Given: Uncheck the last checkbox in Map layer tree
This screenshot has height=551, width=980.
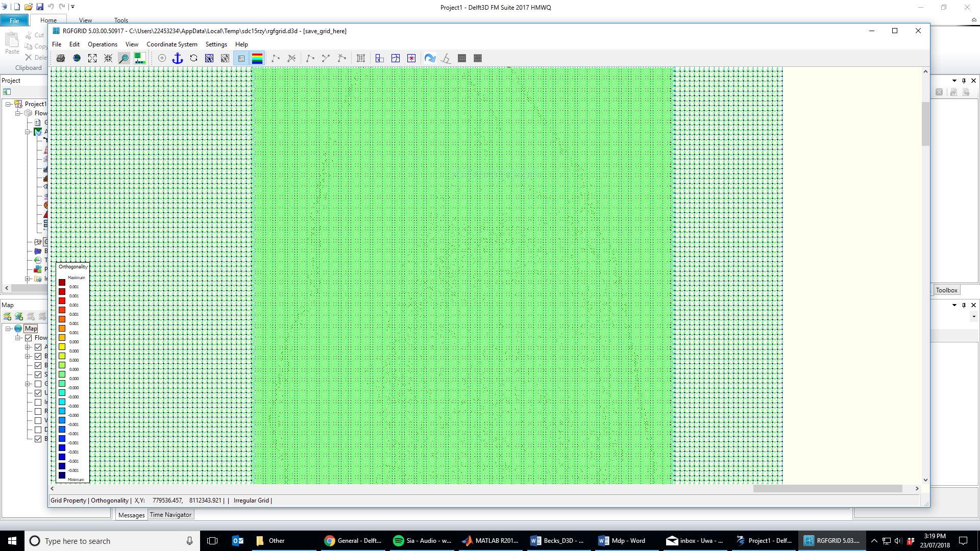Looking at the screenshot, I should tap(38, 439).
